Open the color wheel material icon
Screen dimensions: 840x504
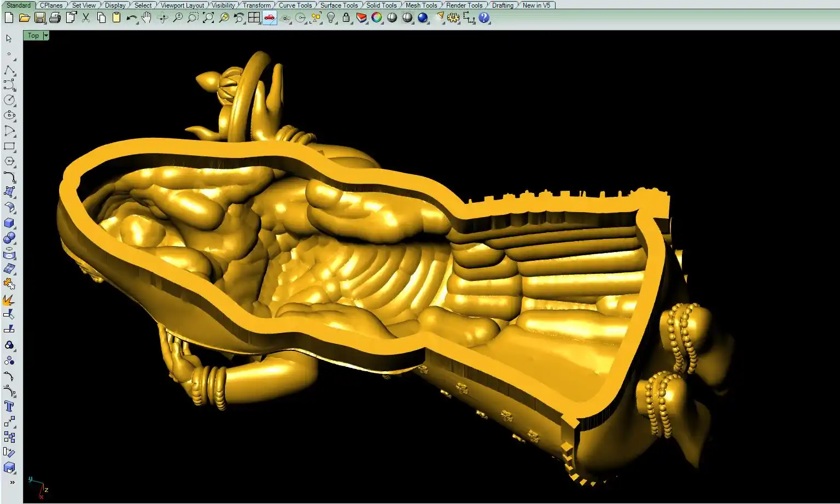376,18
